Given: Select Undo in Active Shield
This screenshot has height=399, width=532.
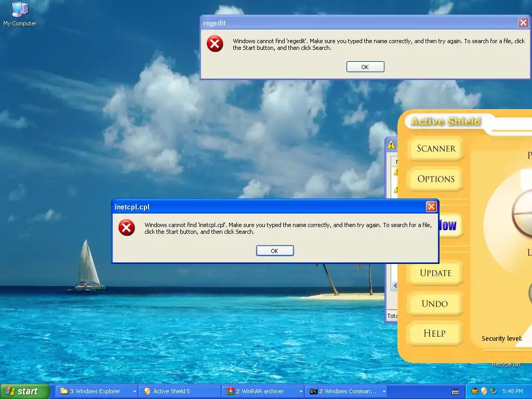Looking at the screenshot, I should (x=436, y=303).
